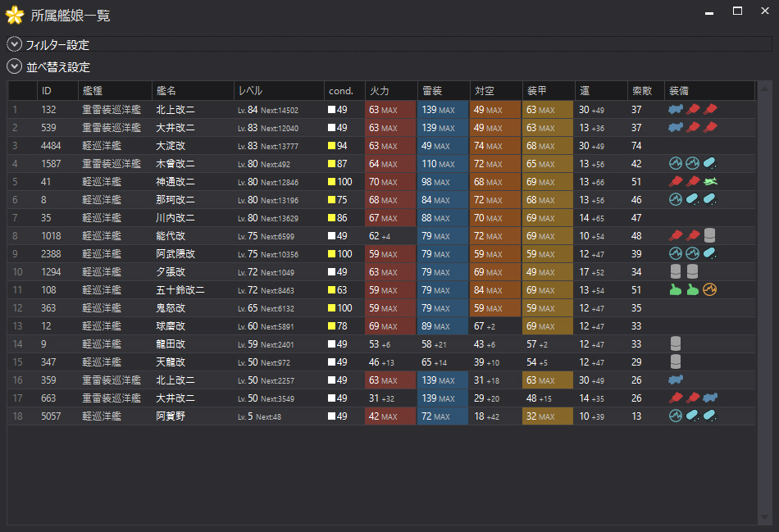
Task: Click a gray drum icon on the 夕張改 row
Action: (676, 271)
